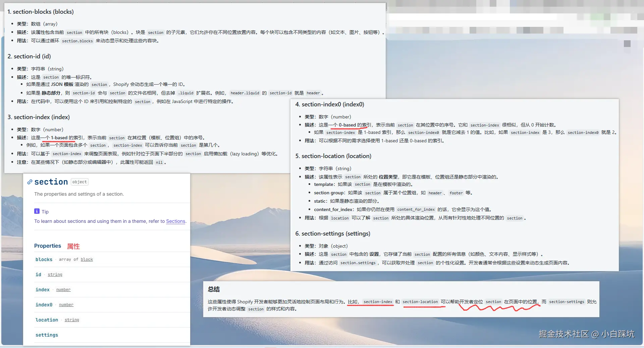Click the "footer" inline code
Viewport: 644px width, 348px height.
[456, 193]
